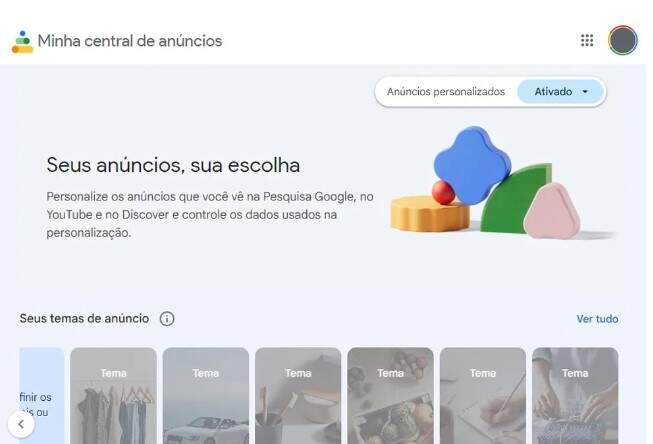Click the info icon beside Seus temas de anúncio
Screen dimensions: 653x444
pyautogui.click(x=167, y=319)
